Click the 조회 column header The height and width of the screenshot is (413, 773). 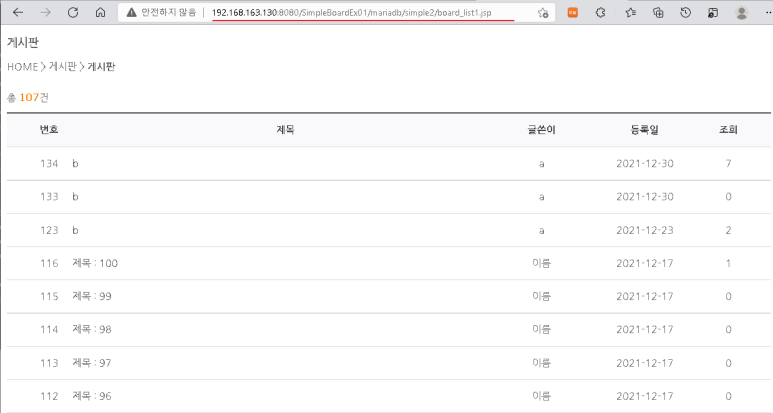(x=728, y=130)
